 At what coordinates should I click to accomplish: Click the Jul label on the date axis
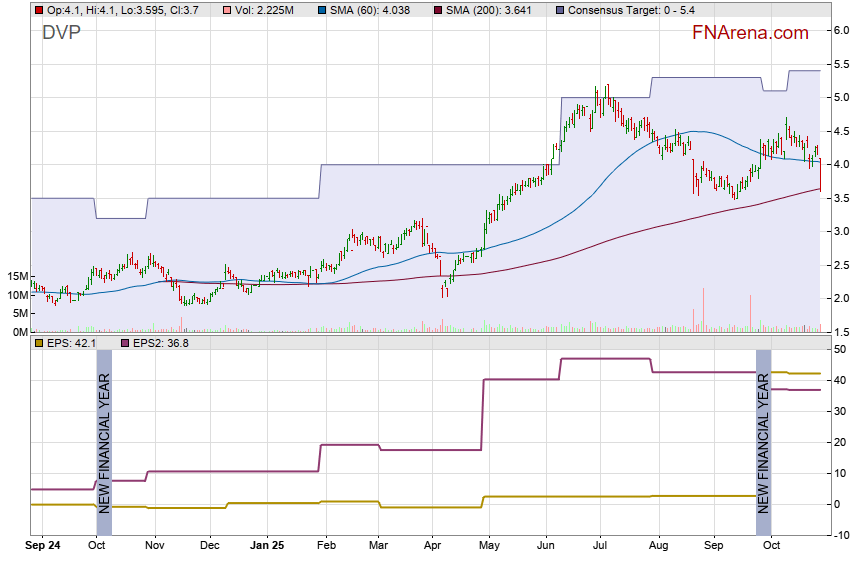tap(601, 547)
